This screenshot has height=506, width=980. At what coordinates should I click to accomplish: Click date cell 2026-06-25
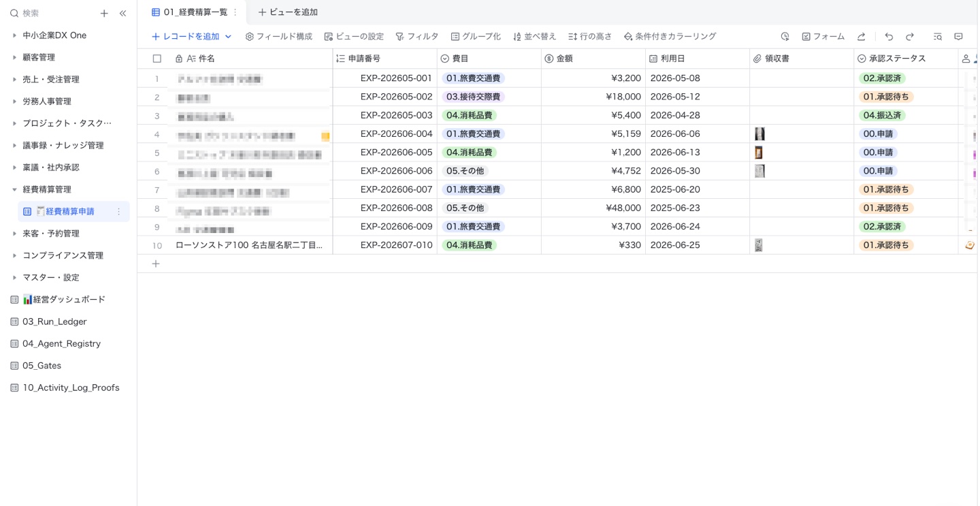[x=698, y=245]
